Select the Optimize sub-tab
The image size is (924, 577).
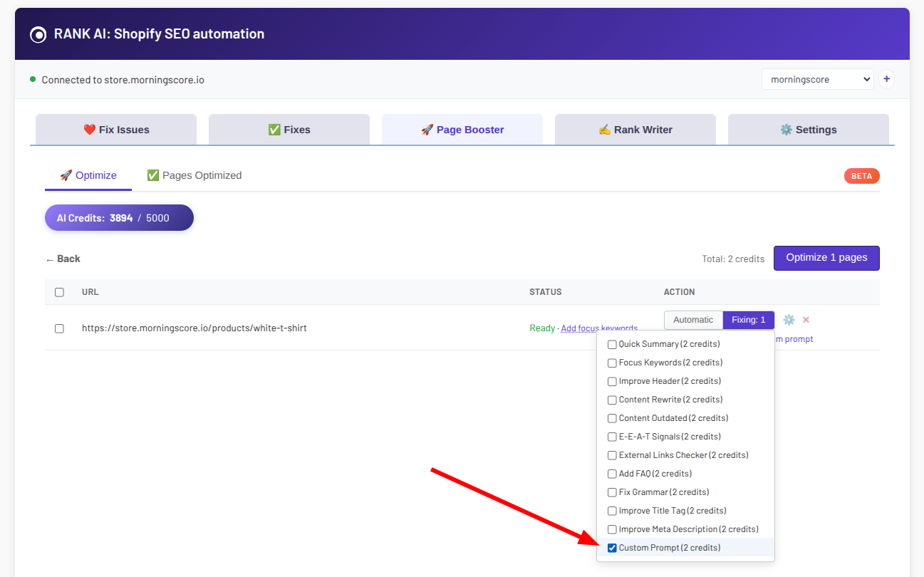[88, 175]
